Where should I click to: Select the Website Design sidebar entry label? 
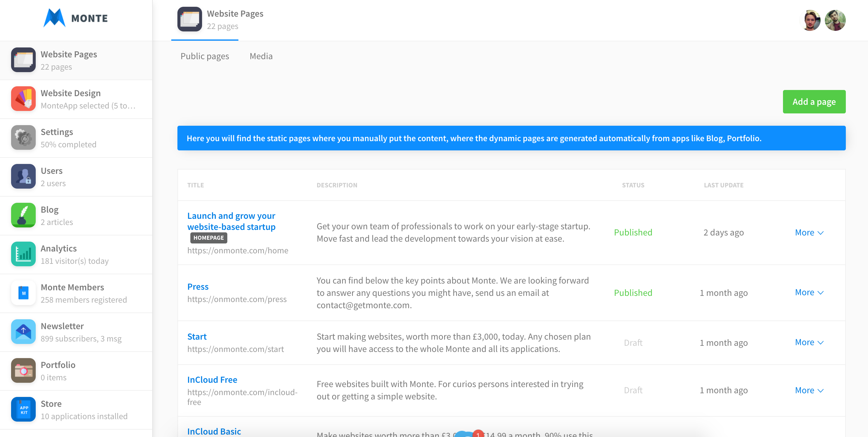71,93
